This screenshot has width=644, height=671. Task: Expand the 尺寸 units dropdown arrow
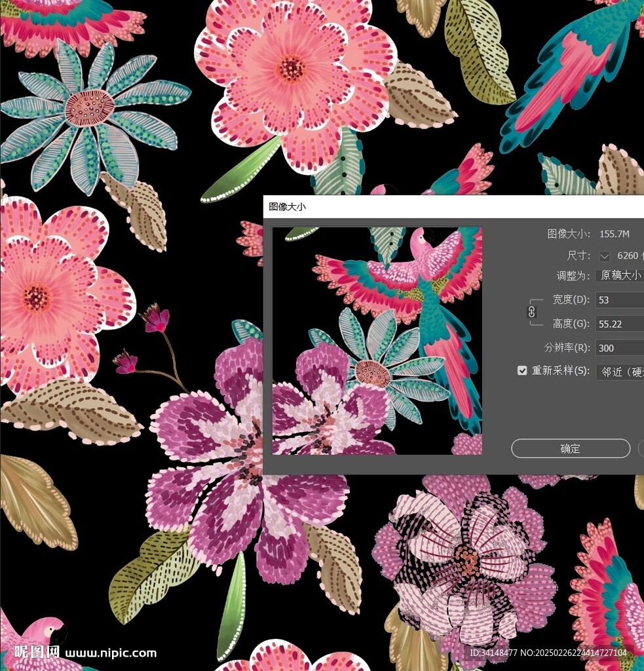604,256
